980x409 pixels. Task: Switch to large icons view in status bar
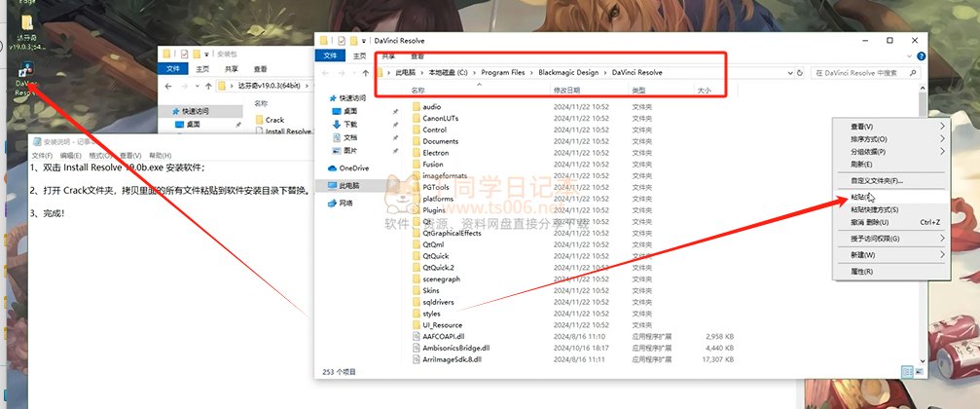coord(919,371)
